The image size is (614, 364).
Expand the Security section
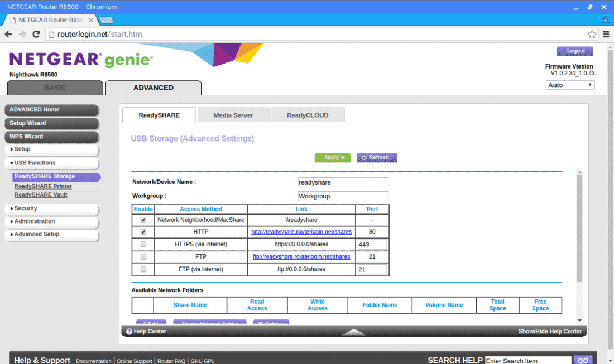pyautogui.click(x=52, y=209)
